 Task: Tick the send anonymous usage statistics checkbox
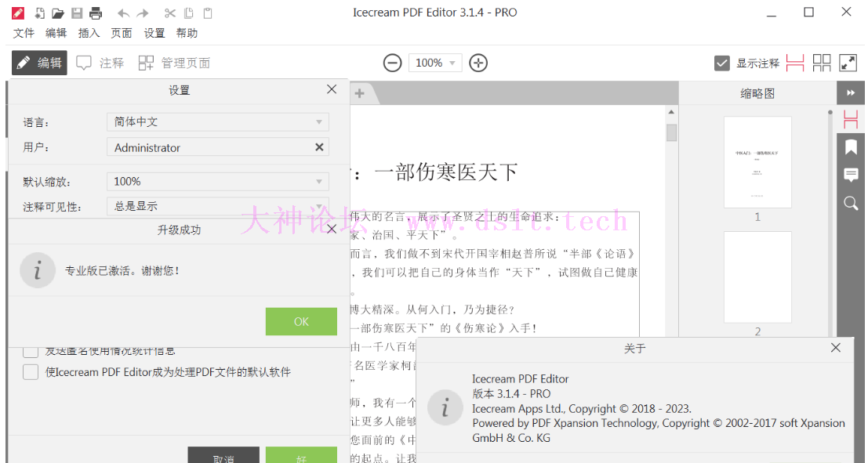(31, 351)
